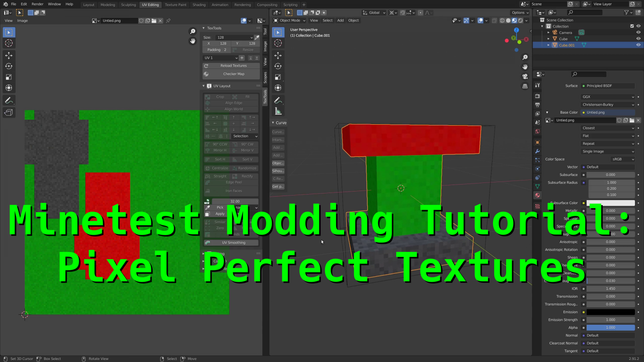This screenshot has height=362, width=644.
Task: Select the Measure tool in 3D viewport
Action: point(278,111)
